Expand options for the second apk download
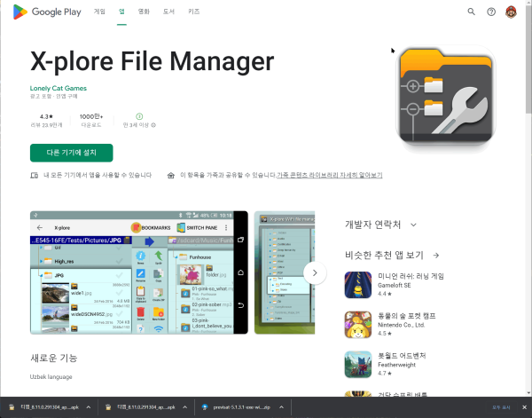This screenshot has width=532, height=418. pos(185,407)
